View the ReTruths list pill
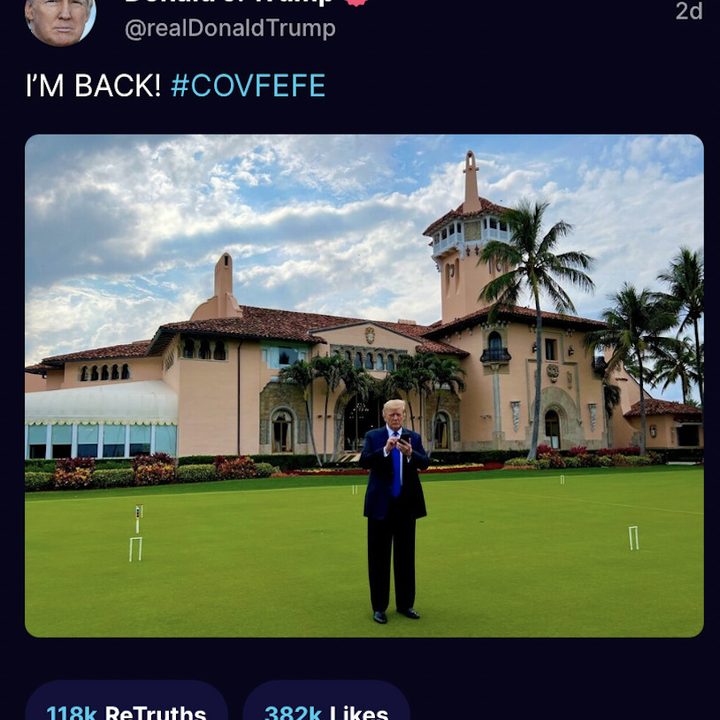 [126, 706]
